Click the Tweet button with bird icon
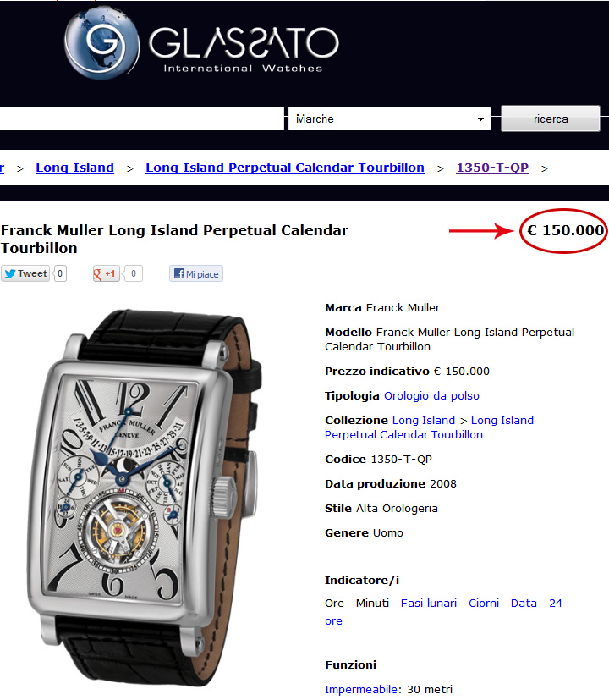The image size is (609, 700). pos(25,273)
